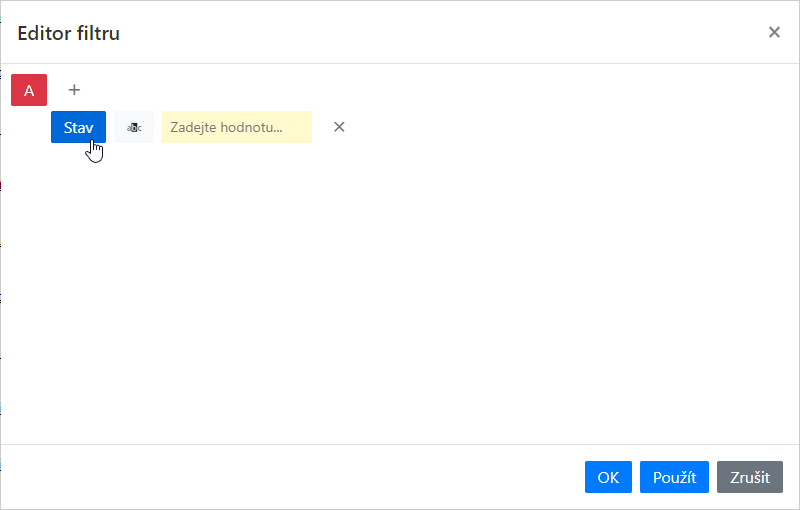Change the 'abc' comparison operator icon
The width and height of the screenshot is (800, 510).
(x=134, y=127)
